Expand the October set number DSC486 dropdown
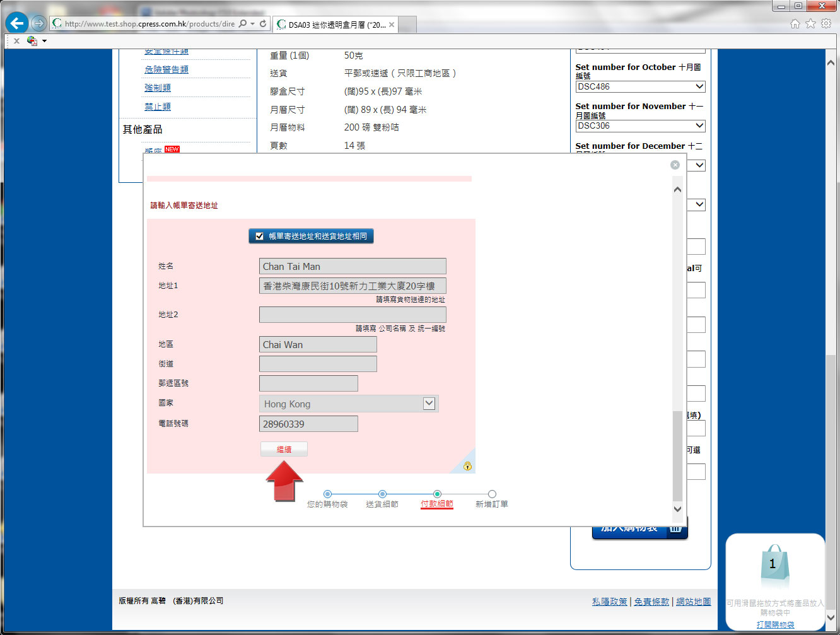The width and height of the screenshot is (840, 635). pyautogui.click(x=699, y=86)
